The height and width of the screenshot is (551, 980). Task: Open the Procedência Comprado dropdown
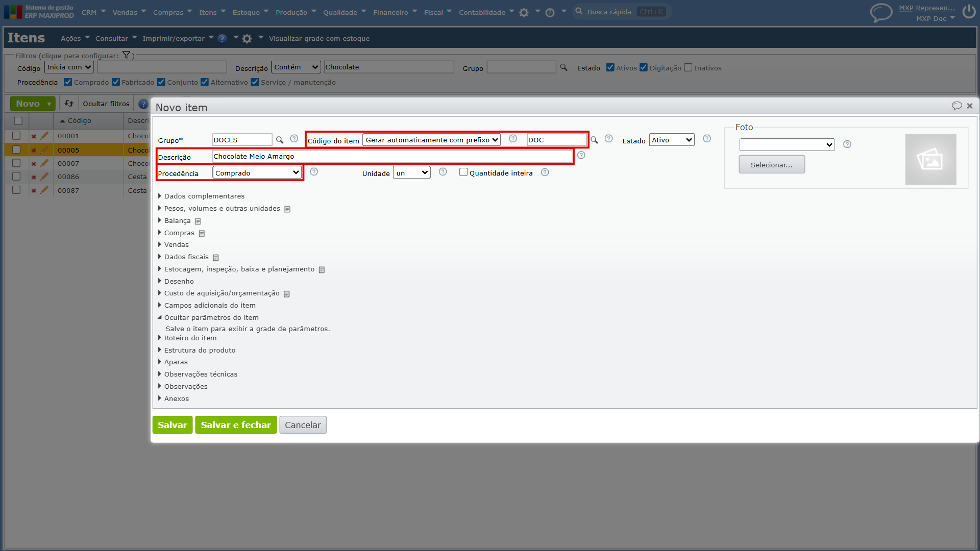[257, 173]
